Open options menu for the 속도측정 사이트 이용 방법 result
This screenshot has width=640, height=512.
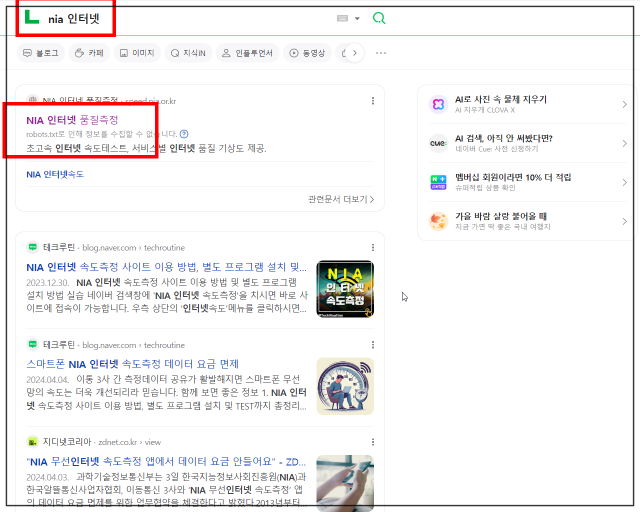point(373,247)
